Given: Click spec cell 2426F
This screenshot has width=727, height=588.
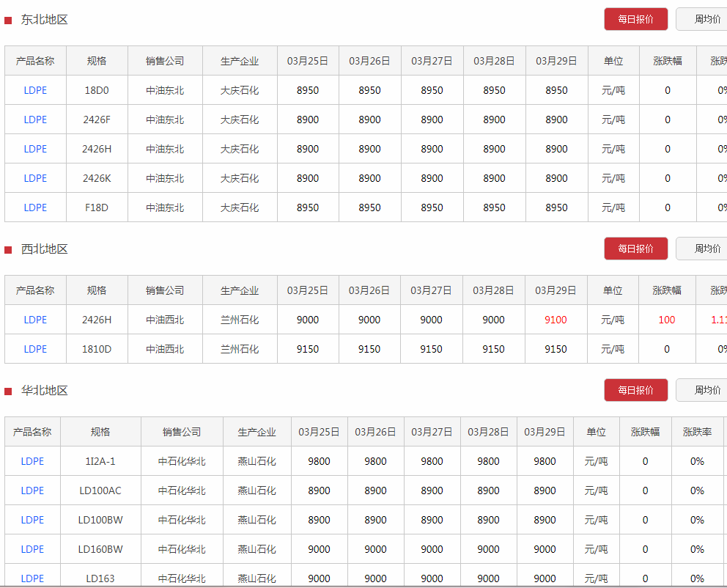Looking at the screenshot, I should click(x=97, y=120).
